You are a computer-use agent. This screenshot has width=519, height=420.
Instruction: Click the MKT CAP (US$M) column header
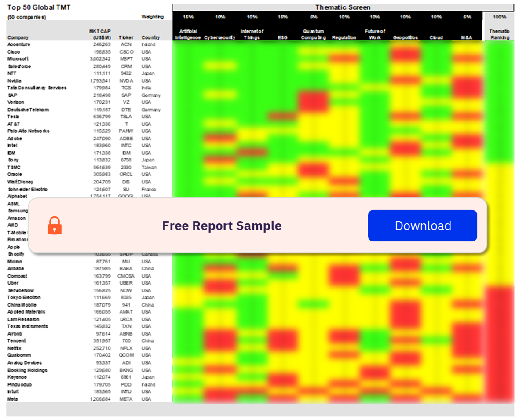coord(100,34)
